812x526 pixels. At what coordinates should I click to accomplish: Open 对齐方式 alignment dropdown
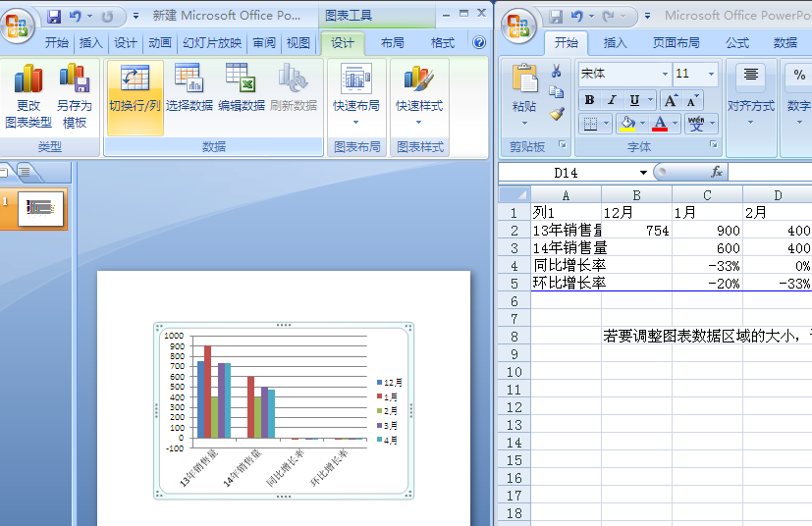tap(751, 94)
